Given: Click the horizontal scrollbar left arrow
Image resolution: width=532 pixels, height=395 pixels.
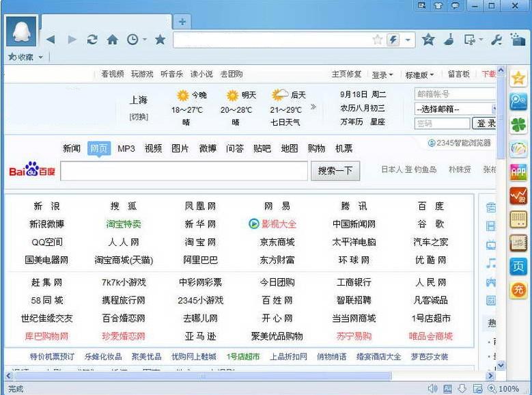Looking at the screenshot, I should tap(9, 376).
